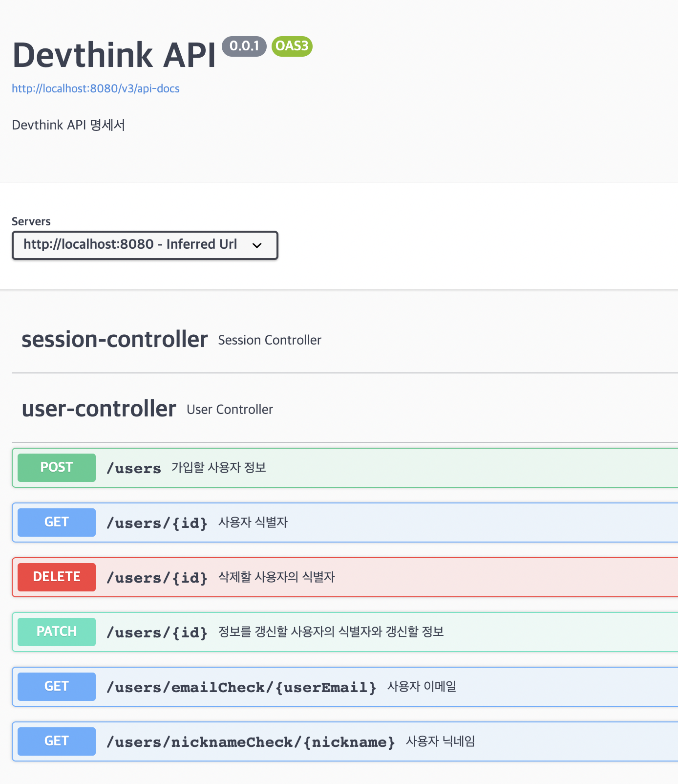Click the PATCH row summary about 갱신할 정보

331,632
